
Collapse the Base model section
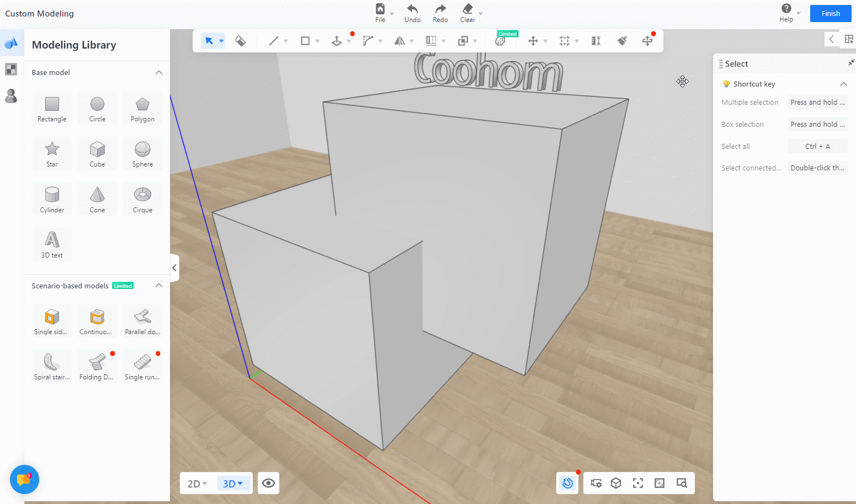(159, 72)
